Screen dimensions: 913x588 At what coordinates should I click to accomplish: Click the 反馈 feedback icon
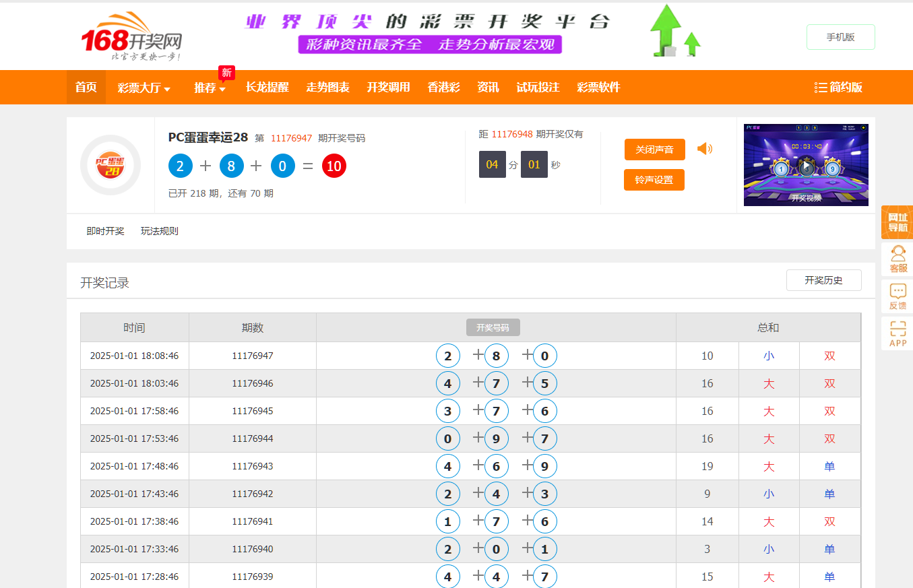tap(898, 297)
